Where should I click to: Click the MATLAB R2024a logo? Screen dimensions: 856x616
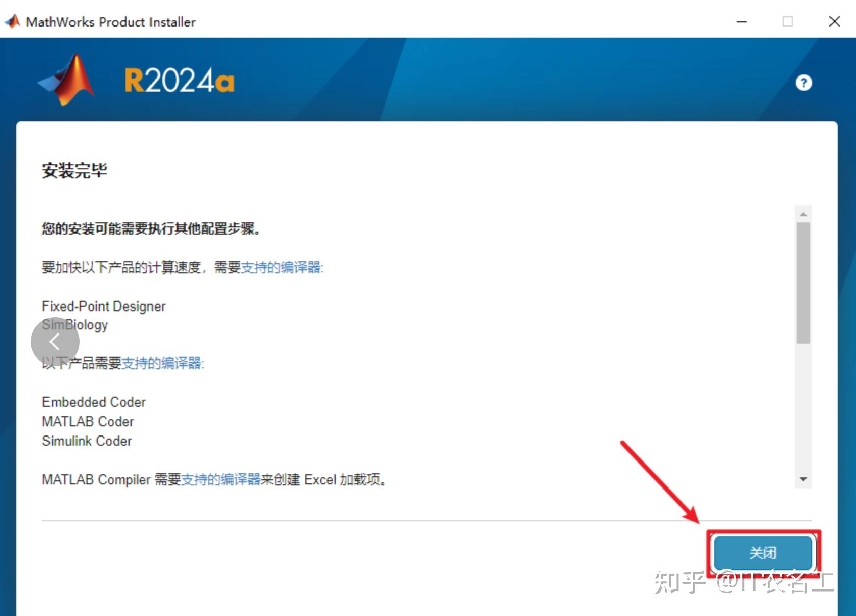(x=135, y=79)
